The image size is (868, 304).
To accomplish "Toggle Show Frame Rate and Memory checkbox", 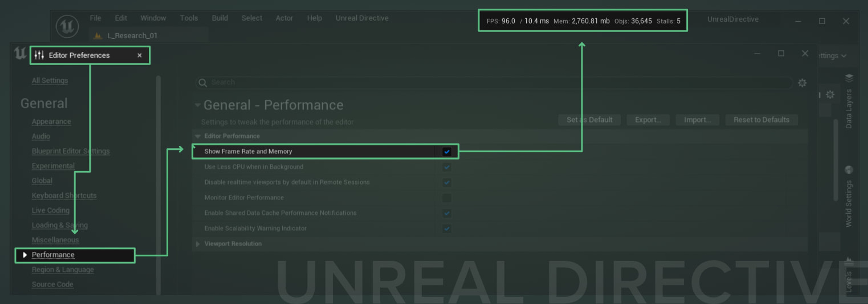I will click(x=446, y=152).
